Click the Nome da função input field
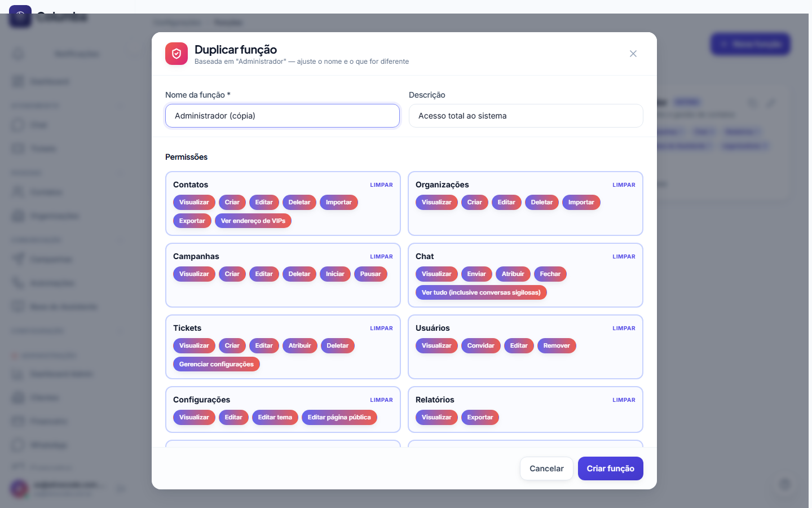The height and width of the screenshot is (508, 812). (x=283, y=116)
